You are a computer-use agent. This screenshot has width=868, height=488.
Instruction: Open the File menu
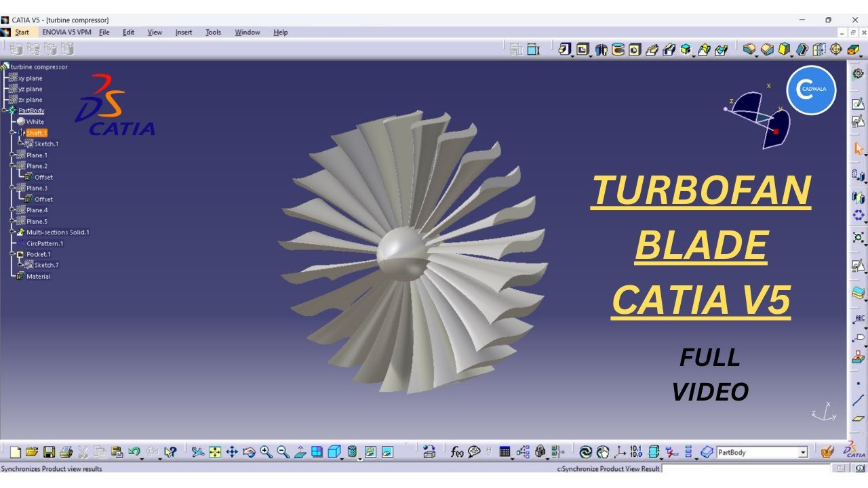104,32
